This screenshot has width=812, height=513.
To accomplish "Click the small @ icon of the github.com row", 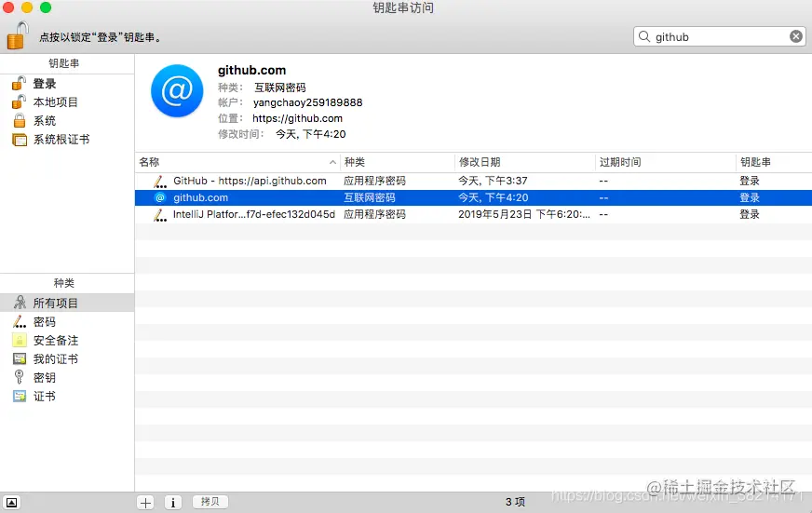I will click(160, 197).
